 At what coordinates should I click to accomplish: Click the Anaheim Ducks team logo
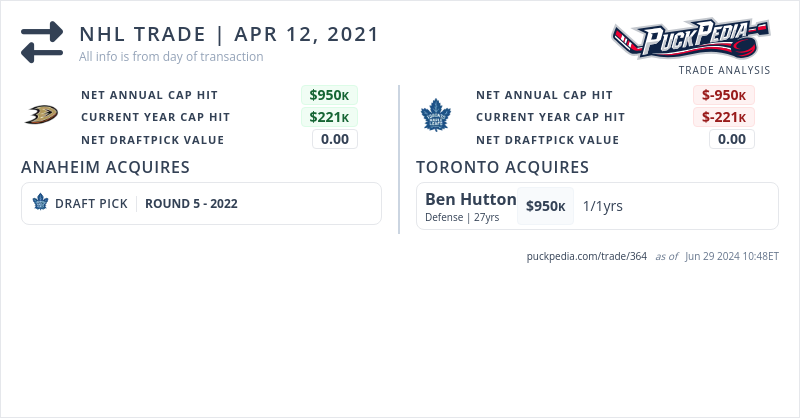tap(41, 116)
